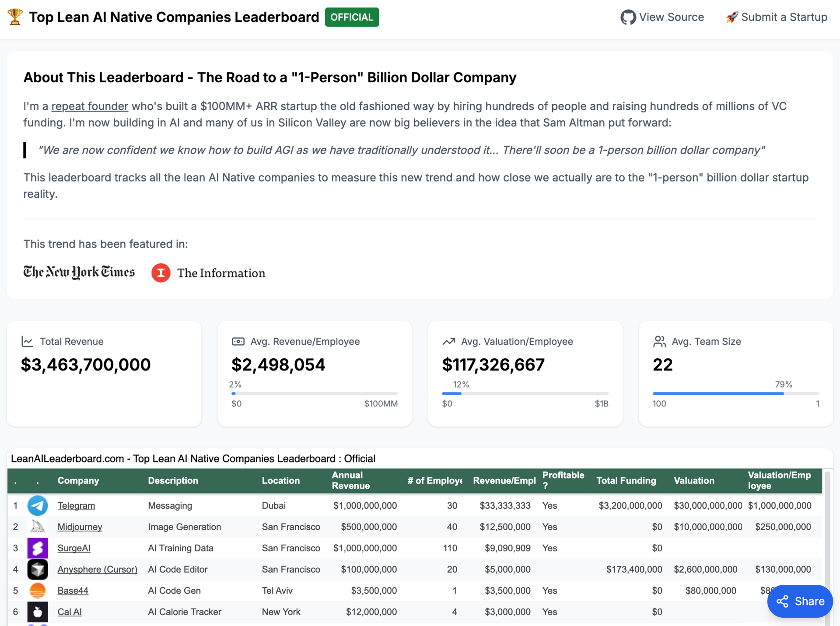The height and width of the screenshot is (626, 840).
Task: Click the Valuation column header
Action: (694, 480)
